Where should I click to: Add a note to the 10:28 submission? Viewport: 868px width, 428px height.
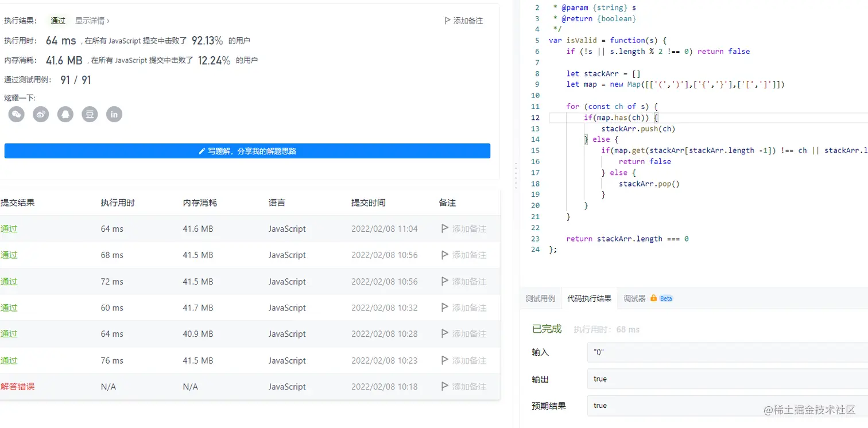tap(464, 334)
